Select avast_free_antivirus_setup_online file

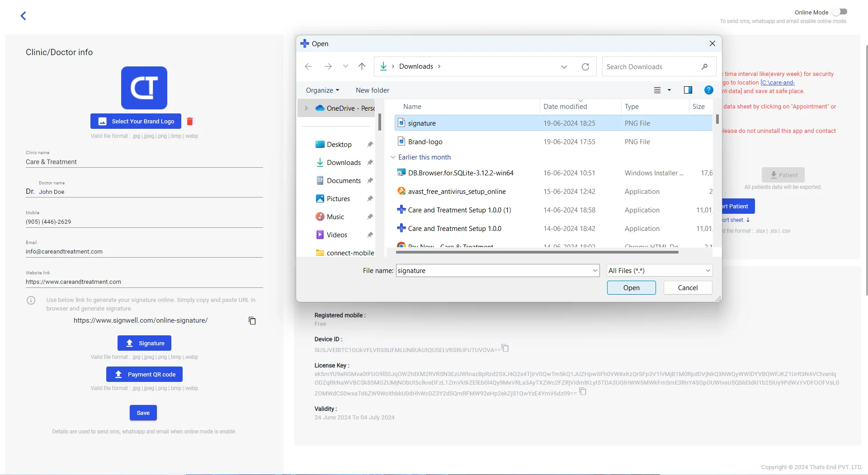tap(553, 192)
